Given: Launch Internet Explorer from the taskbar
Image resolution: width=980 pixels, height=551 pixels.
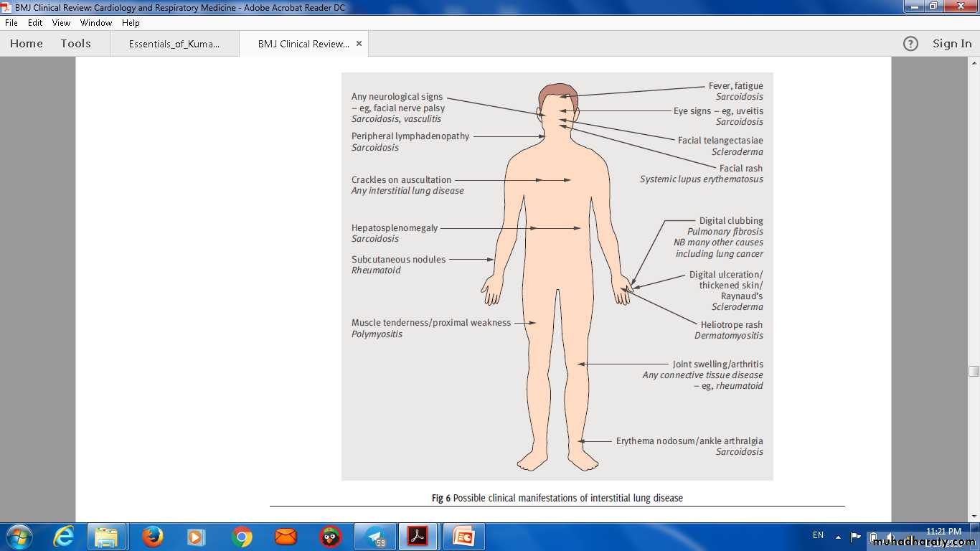Looking at the screenshot, I should 64,537.
